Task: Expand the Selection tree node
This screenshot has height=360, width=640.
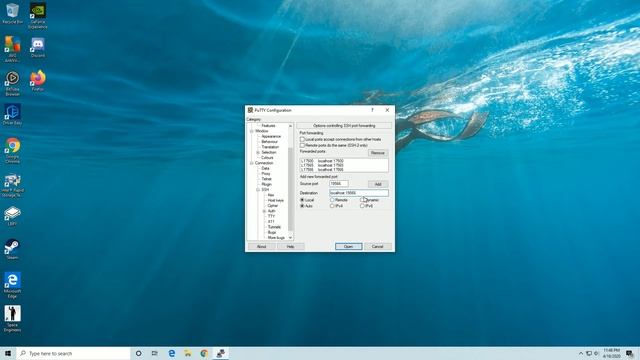Action: click(x=258, y=152)
